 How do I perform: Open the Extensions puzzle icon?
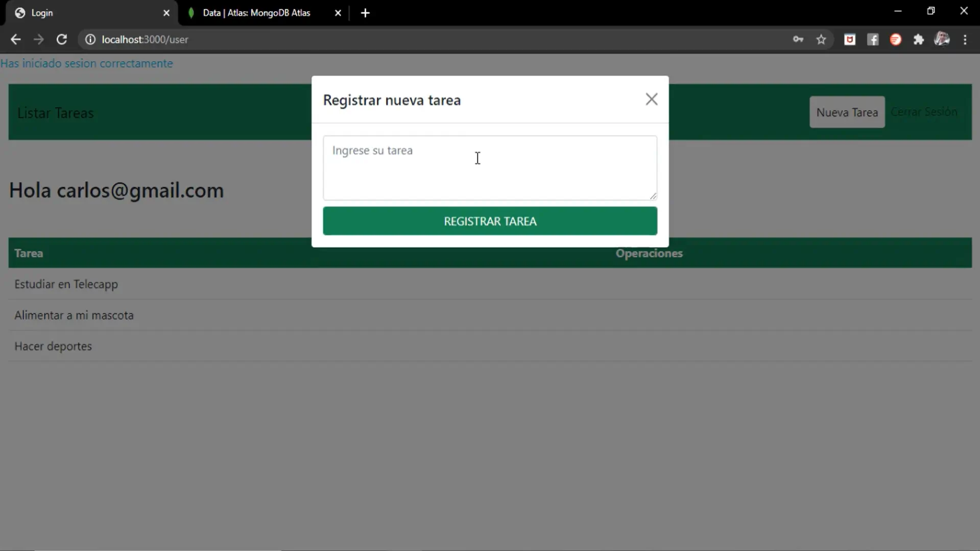pyautogui.click(x=918, y=39)
